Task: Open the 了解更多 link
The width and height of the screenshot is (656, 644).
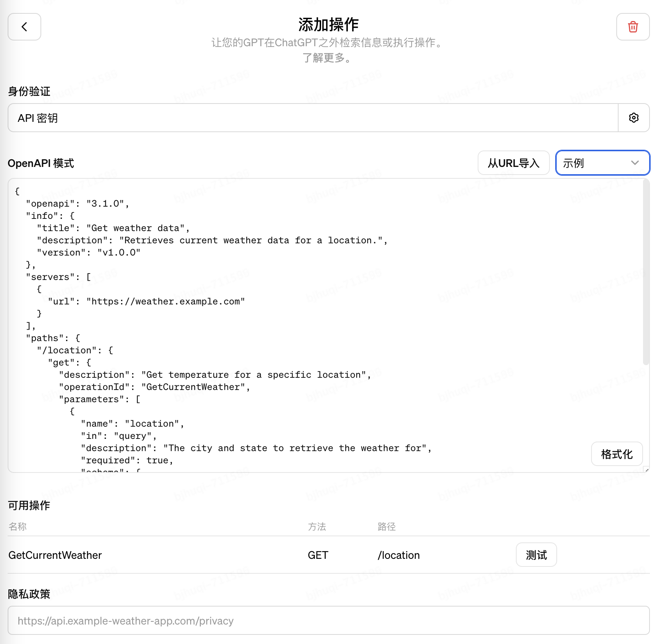Action: [327, 58]
